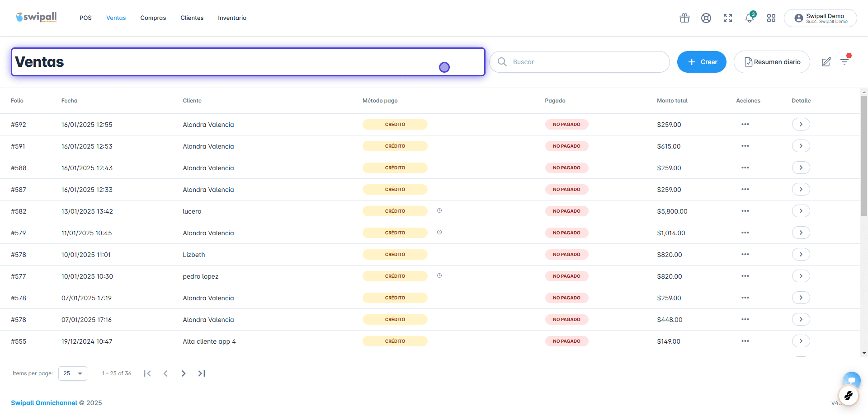Show actions for Lizbeth's sale

(x=745, y=254)
